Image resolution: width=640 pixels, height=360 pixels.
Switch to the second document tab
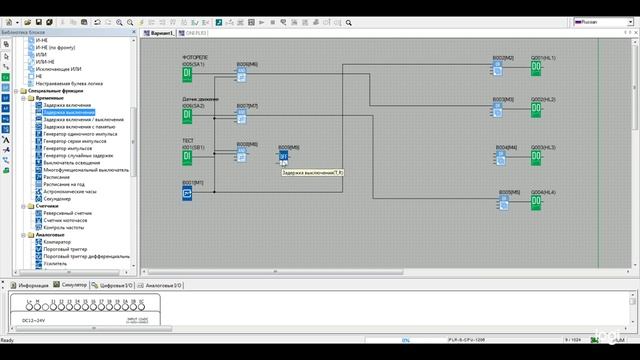[193, 33]
